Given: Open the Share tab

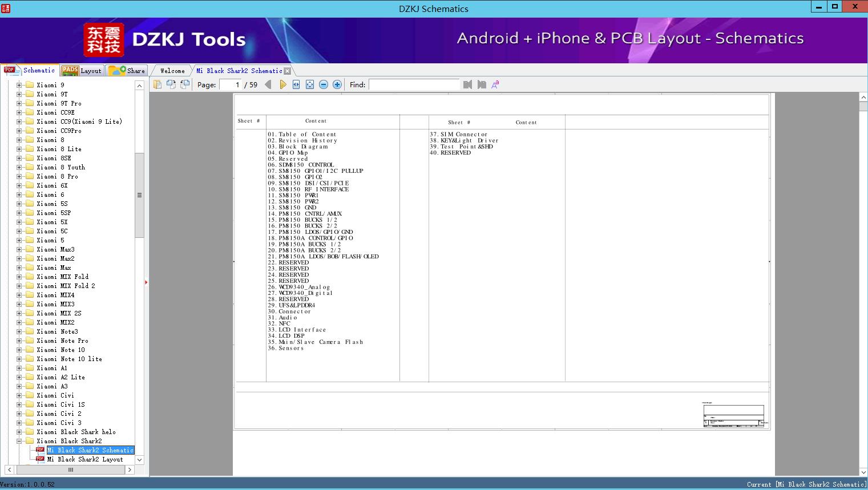Looking at the screenshot, I should click(127, 71).
